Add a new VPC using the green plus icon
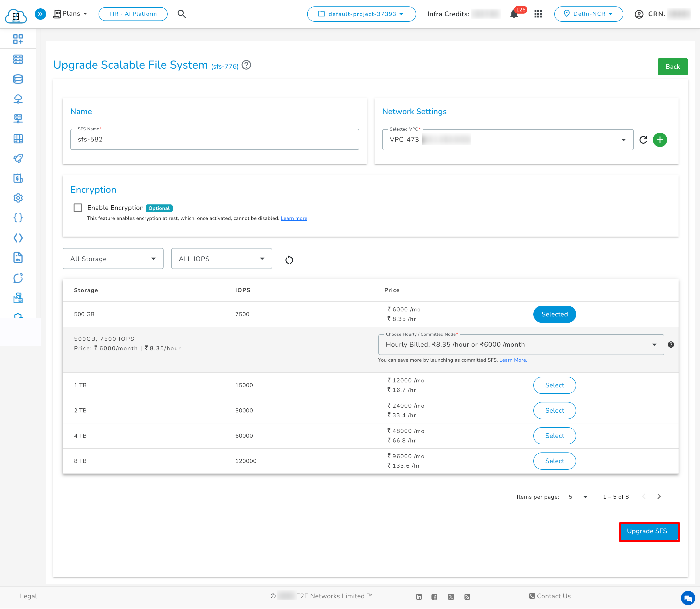Viewport: 700px width, 609px height. (x=660, y=140)
